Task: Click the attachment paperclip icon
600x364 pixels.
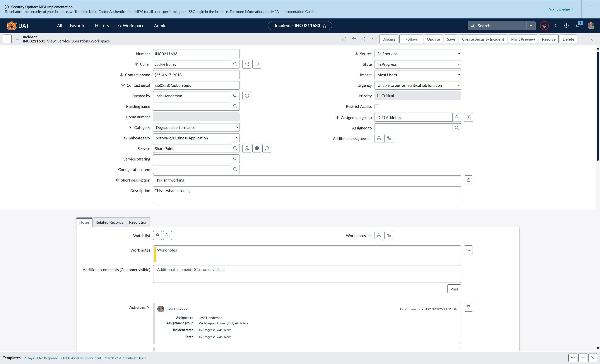Action: tap(344, 39)
